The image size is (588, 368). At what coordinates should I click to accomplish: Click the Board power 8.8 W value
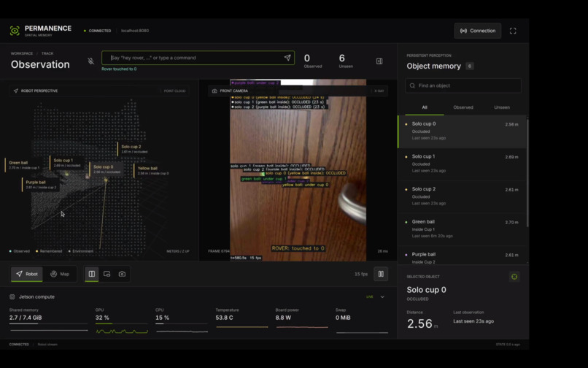tap(283, 318)
